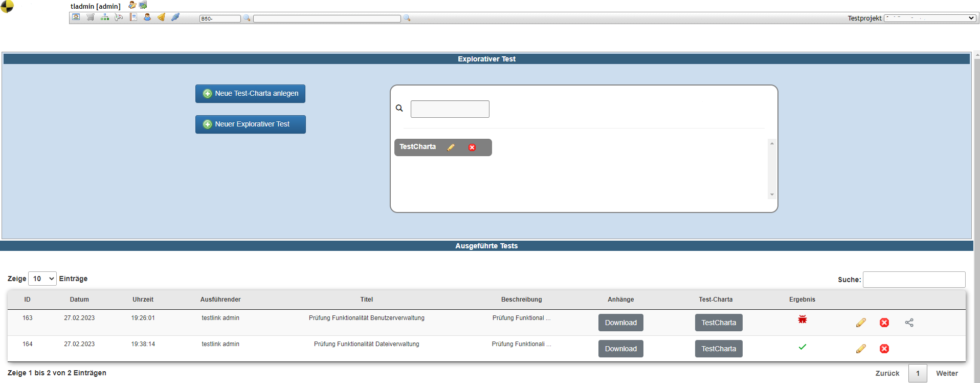
Task: Click the charta list scroll down arrow
Action: tap(772, 195)
